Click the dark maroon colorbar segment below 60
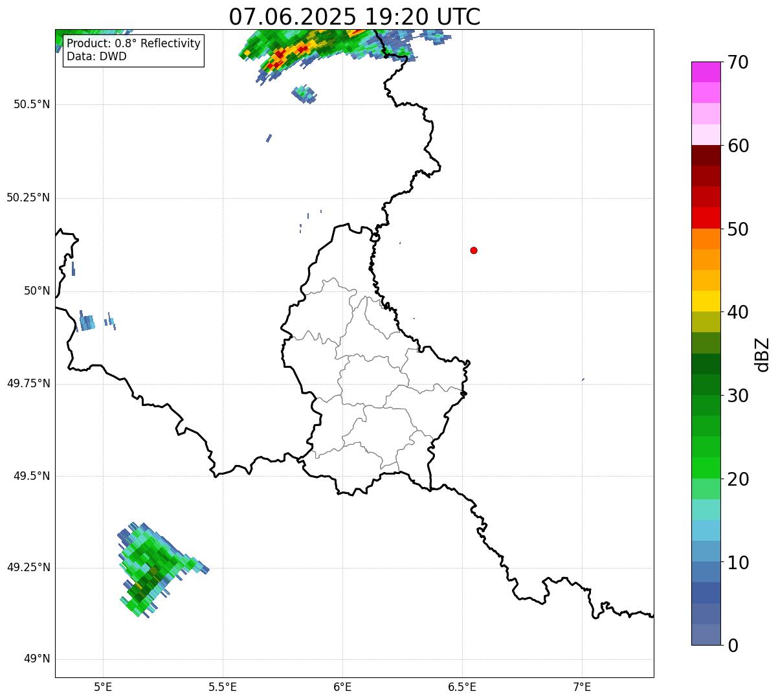 pyautogui.click(x=706, y=155)
